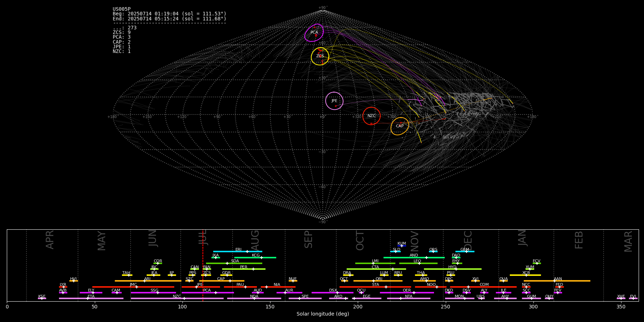The width and height of the screenshot is (644, 322).
Task: Click the cyan ERI shower bar on the timeline
Action: point(238,252)
